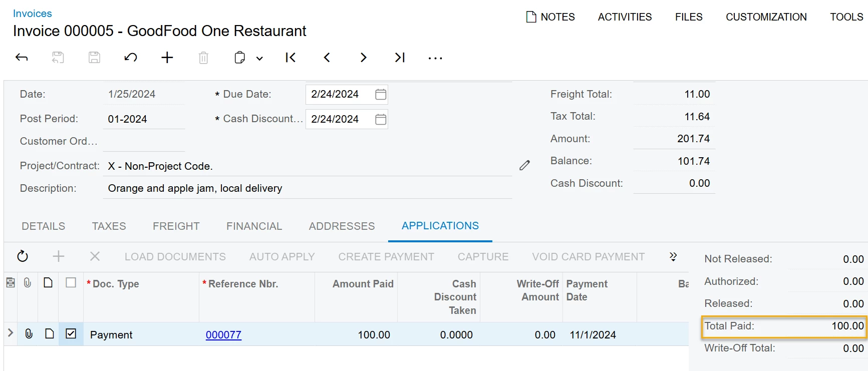Click the AUTO APPLY button
Image resolution: width=868 pixels, height=371 pixels.
[282, 257]
